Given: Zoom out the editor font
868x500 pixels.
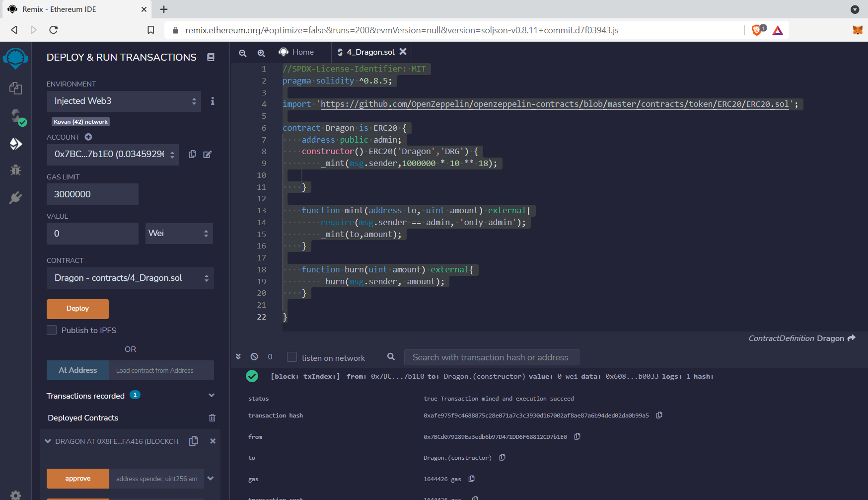Looking at the screenshot, I should [x=243, y=53].
